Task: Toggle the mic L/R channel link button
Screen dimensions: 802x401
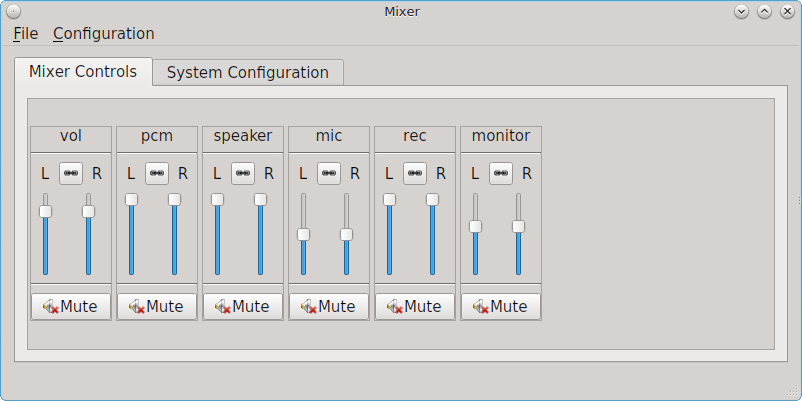Action: (329, 173)
